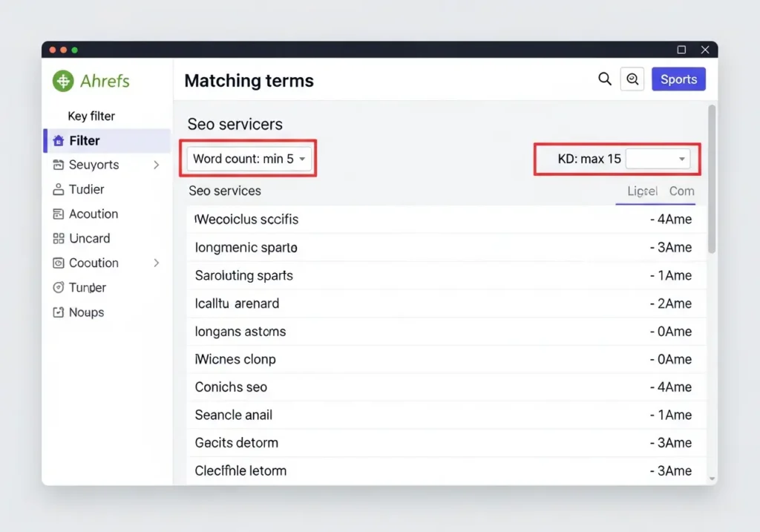Screen dimensions: 760x532
Task: Open the Key filter sidebar item
Action: click(91, 116)
